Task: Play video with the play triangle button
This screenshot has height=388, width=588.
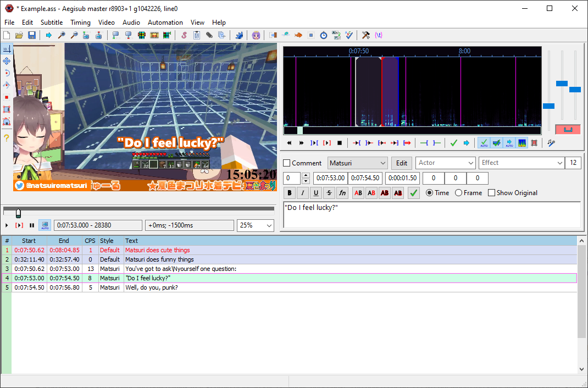Action: click(x=7, y=225)
